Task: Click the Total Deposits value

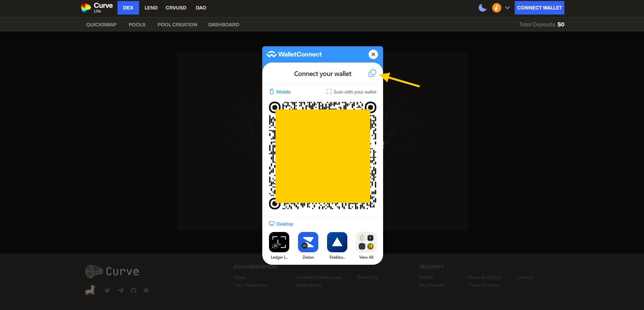Action: point(561,24)
